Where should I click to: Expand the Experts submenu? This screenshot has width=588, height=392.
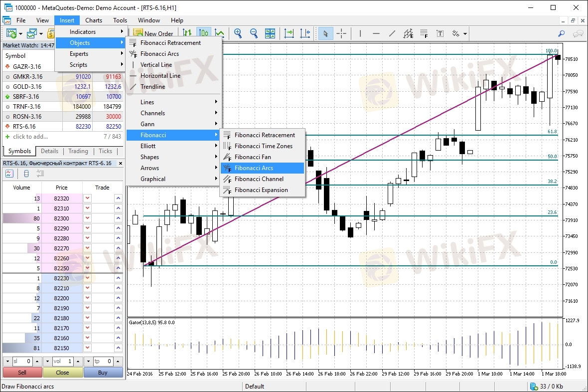pos(90,54)
